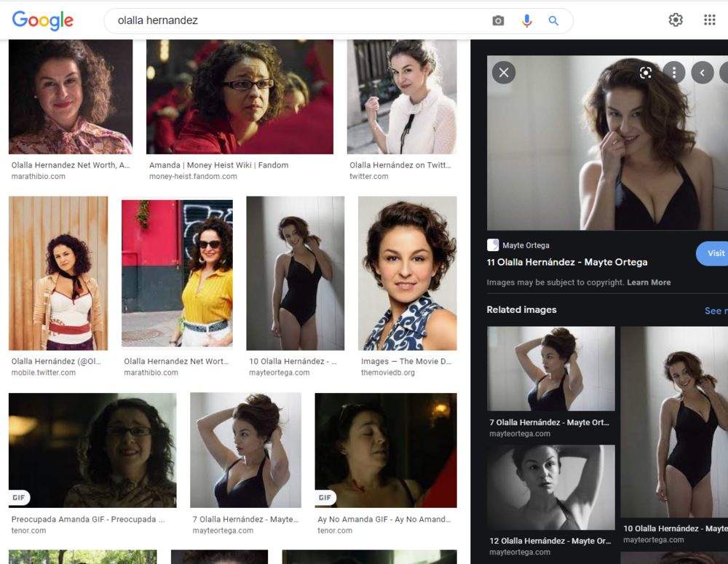728x564 pixels.
Task: Click the blue magnifying glass search icon
Action: point(553,21)
